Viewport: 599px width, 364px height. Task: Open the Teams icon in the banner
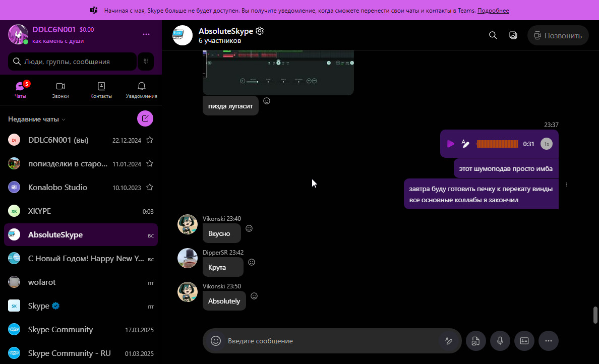pyautogui.click(x=94, y=10)
